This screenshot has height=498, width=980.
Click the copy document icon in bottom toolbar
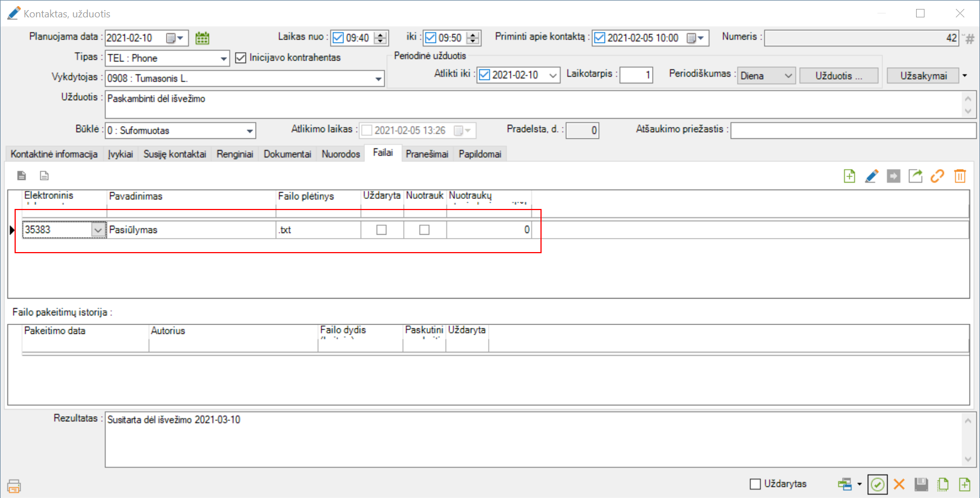943,485
